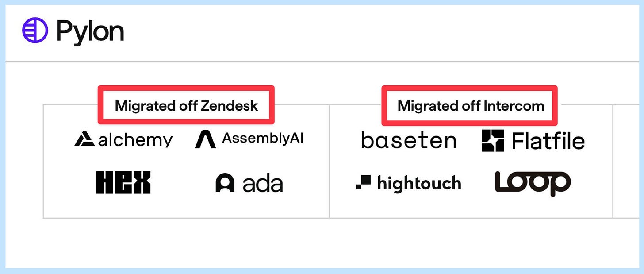This screenshot has width=644, height=274.
Task: Select the Migrated off Zendesk label
Action: [x=186, y=106]
